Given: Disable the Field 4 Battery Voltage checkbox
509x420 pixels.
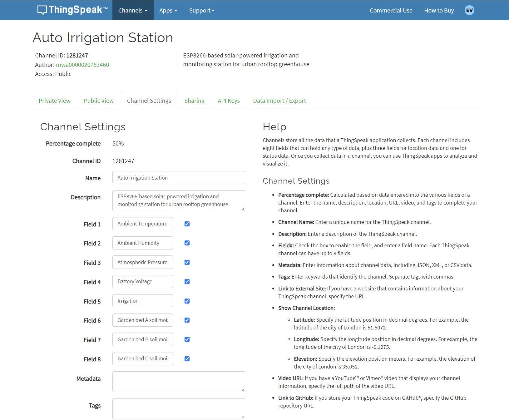Looking at the screenshot, I should pyautogui.click(x=187, y=282).
